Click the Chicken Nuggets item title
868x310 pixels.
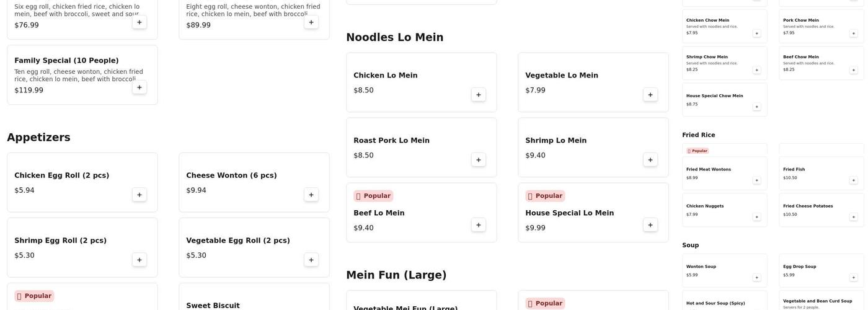(705, 206)
